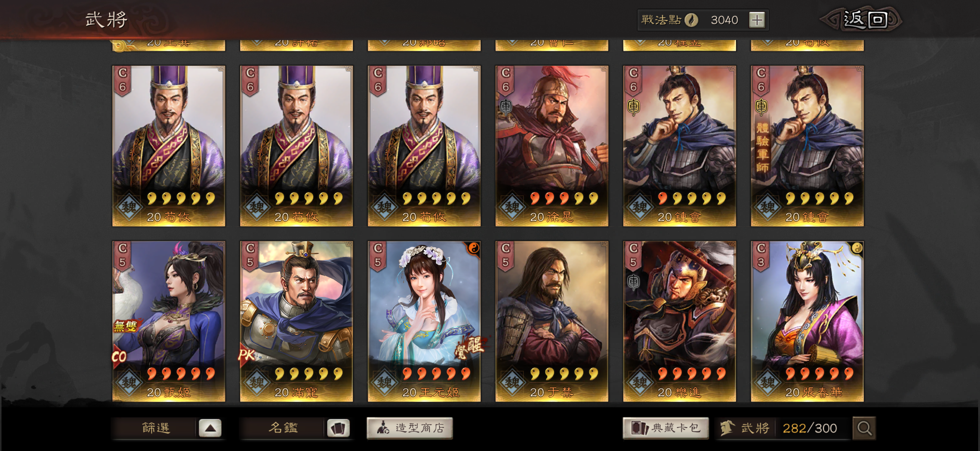Open the 篩選 filter menu

[x=155, y=428]
